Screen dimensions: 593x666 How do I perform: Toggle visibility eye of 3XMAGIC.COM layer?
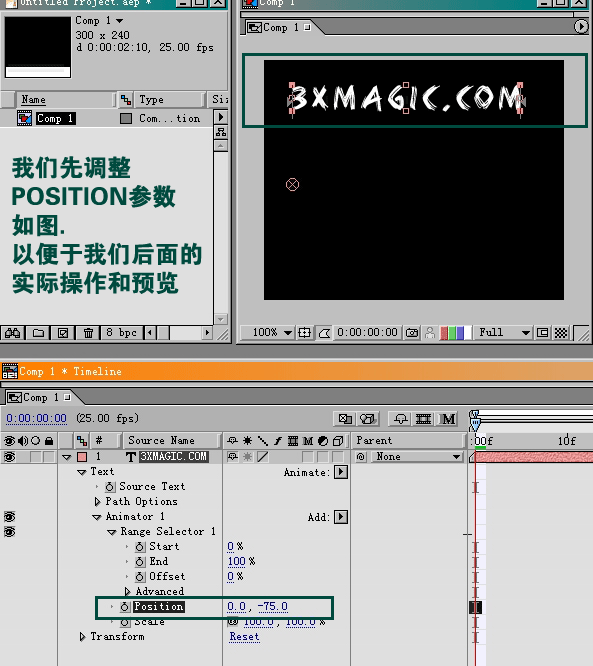(x=9, y=457)
